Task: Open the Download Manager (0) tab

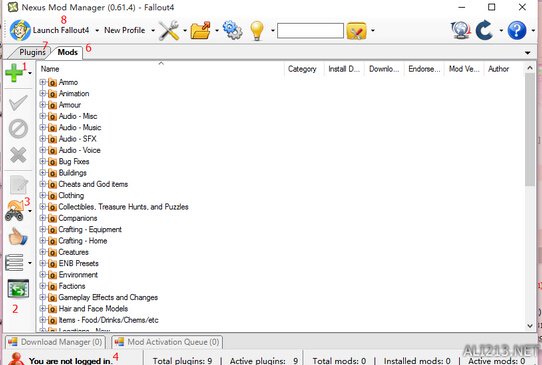Action: point(55,342)
